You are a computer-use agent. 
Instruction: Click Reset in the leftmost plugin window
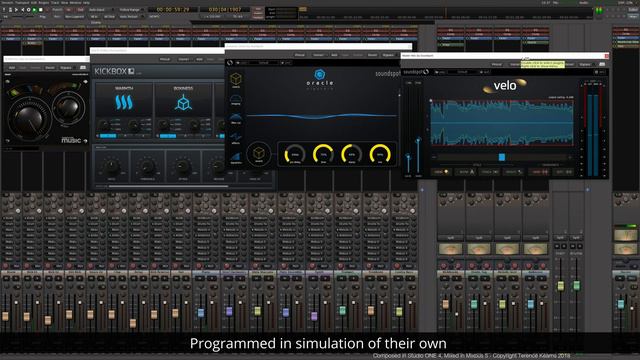50,67
